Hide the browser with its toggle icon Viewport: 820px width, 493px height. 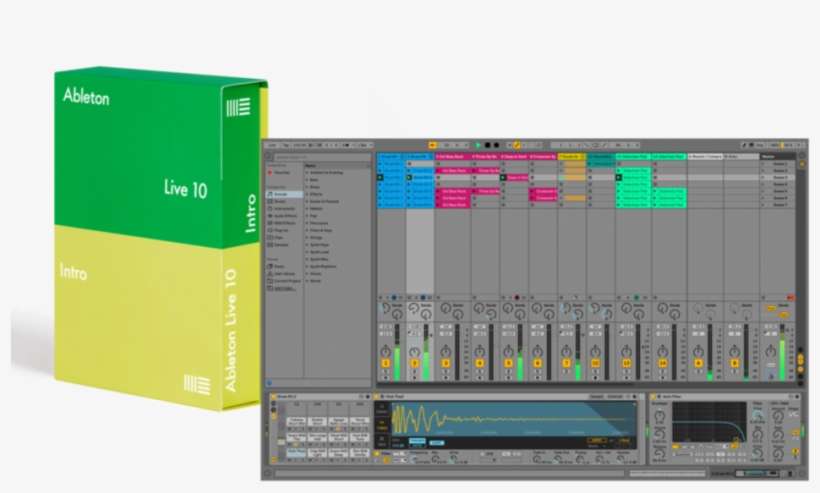point(269,157)
